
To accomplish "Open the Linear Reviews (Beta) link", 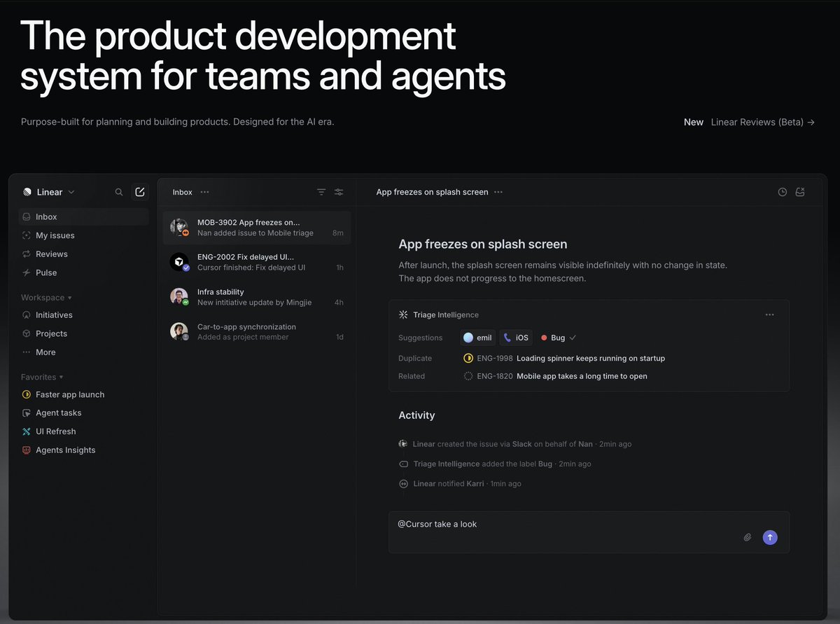I will [x=763, y=122].
